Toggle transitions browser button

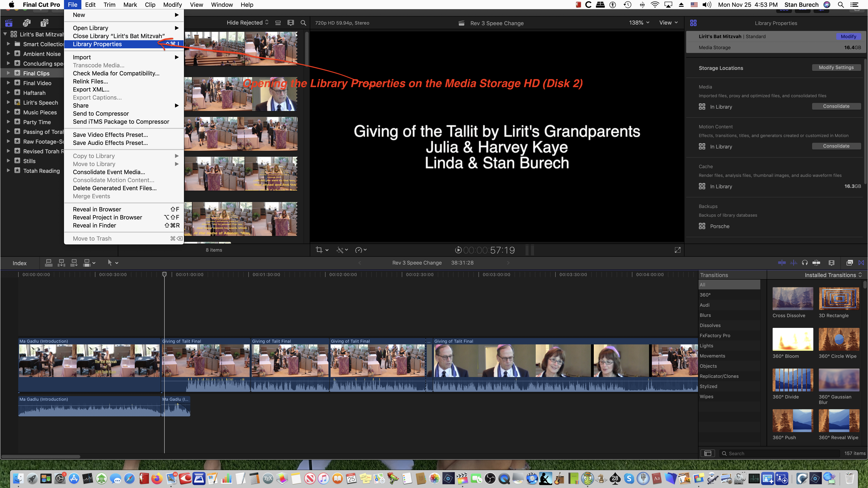point(861,263)
